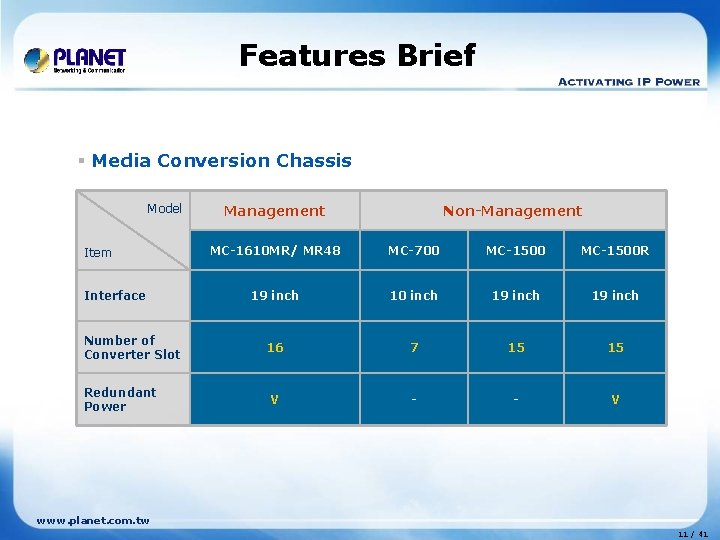The width and height of the screenshot is (720, 540).
Task: Click redundant power "V" for MC-1610MR/ MR48
Action: 275,399
